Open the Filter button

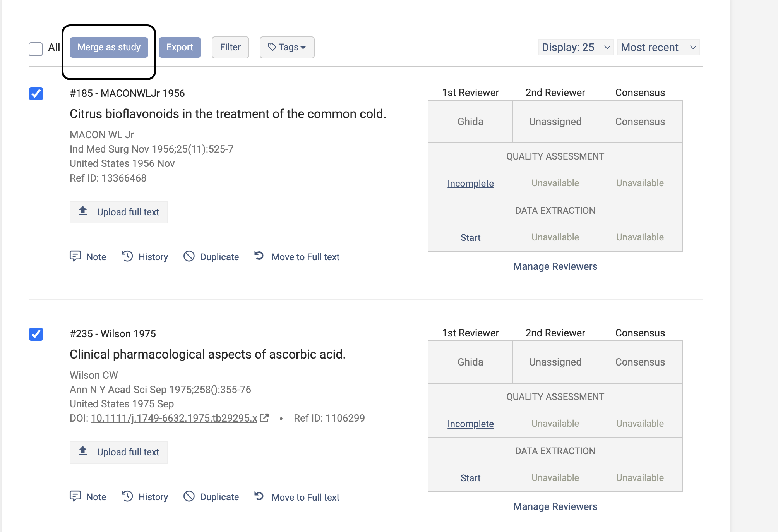pyautogui.click(x=230, y=47)
